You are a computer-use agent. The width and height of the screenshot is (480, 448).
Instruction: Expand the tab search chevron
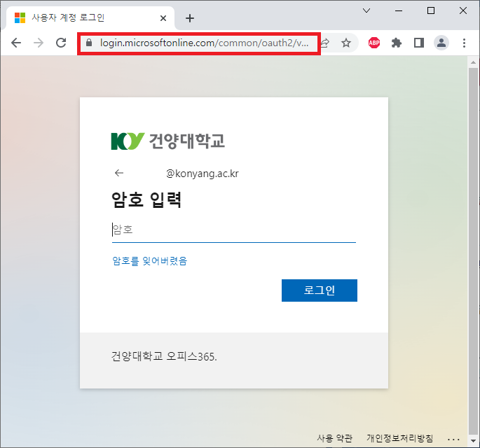coord(366,10)
